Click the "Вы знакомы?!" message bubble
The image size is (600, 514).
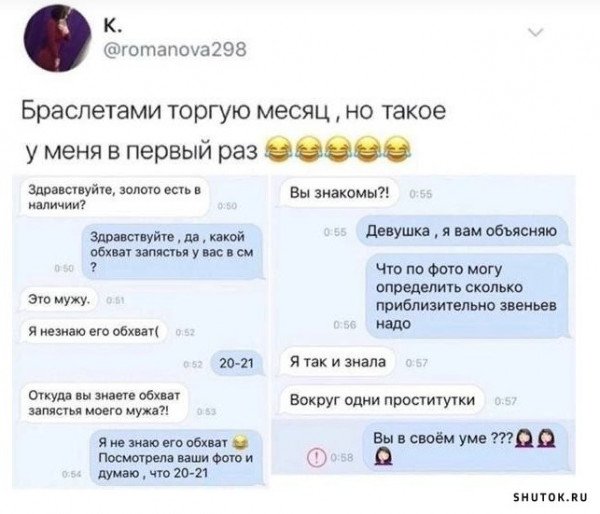point(339,193)
